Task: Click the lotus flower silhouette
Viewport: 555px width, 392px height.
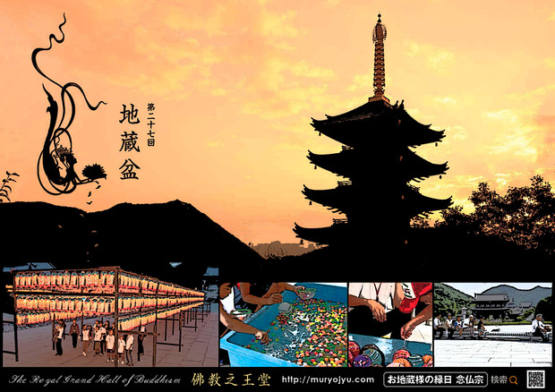Action: (94, 172)
